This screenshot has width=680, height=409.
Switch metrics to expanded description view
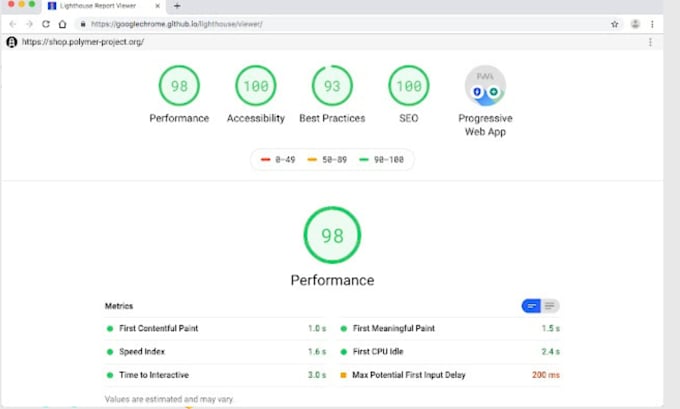pos(550,306)
